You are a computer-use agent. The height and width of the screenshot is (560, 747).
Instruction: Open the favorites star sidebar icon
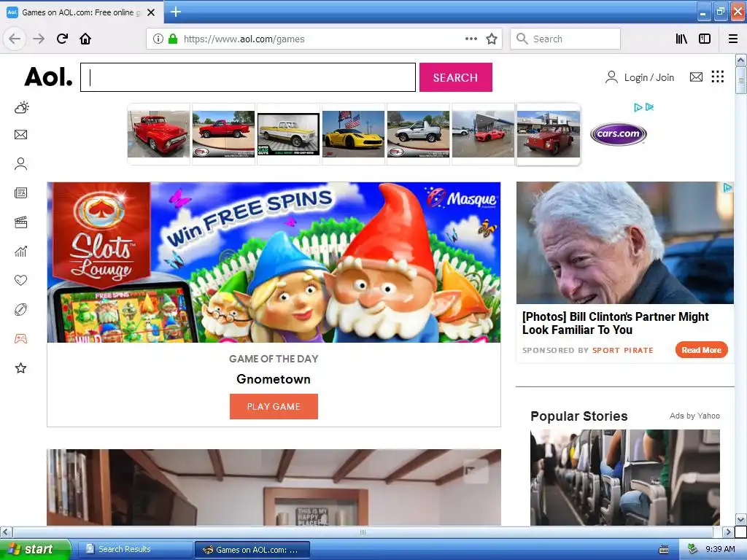(x=20, y=367)
